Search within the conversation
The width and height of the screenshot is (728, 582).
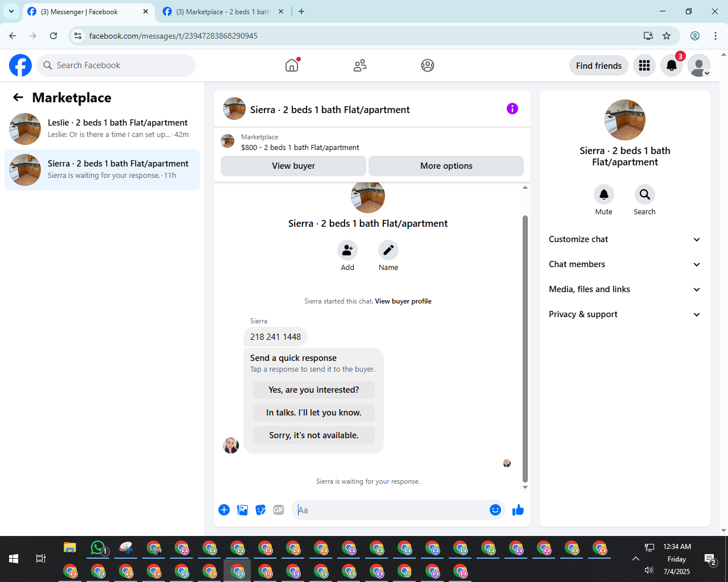(x=645, y=194)
